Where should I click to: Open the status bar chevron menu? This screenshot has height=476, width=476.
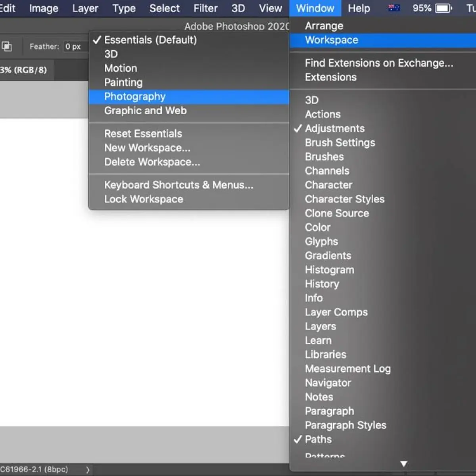88,470
